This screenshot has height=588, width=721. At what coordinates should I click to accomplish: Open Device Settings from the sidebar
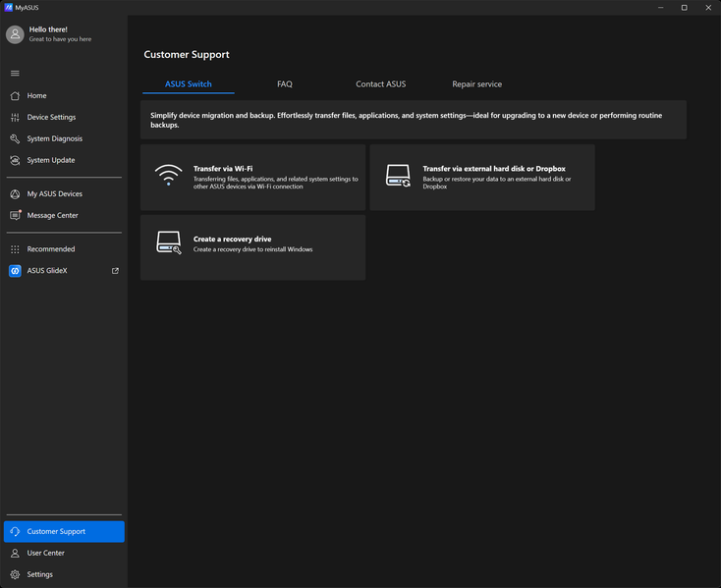(x=64, y=117)
